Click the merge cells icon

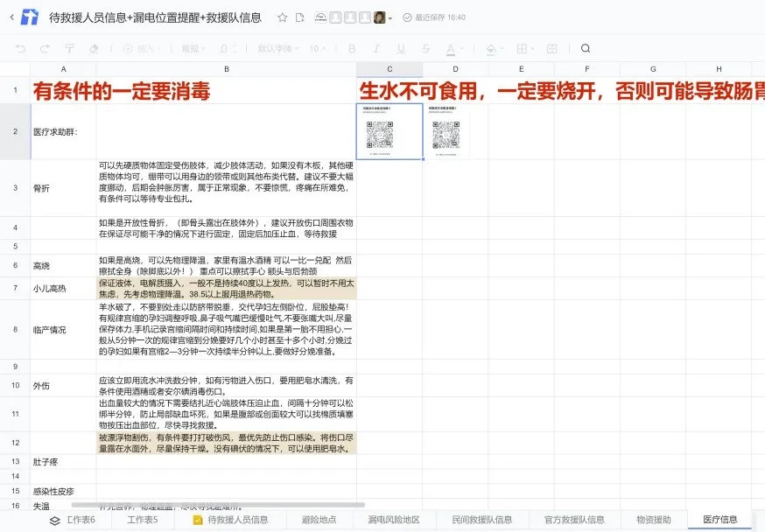pyautogui.click(x=551, y=48)
